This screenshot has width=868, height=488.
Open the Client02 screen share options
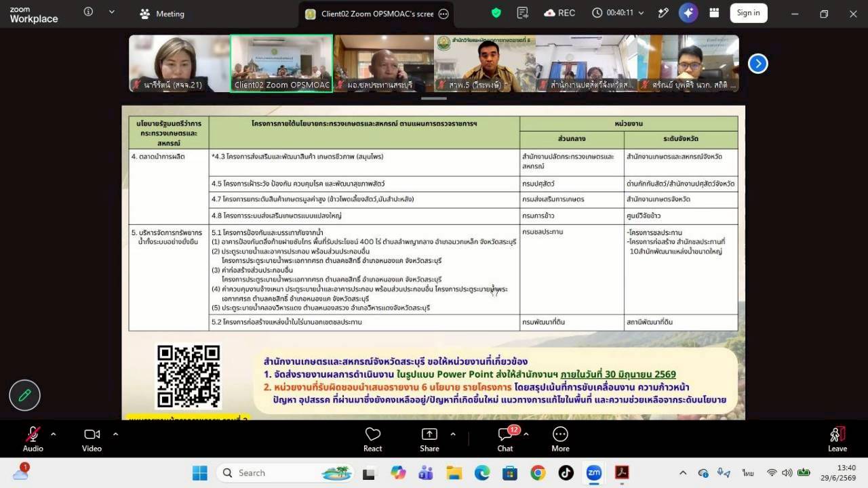click(x=443, y=14)
